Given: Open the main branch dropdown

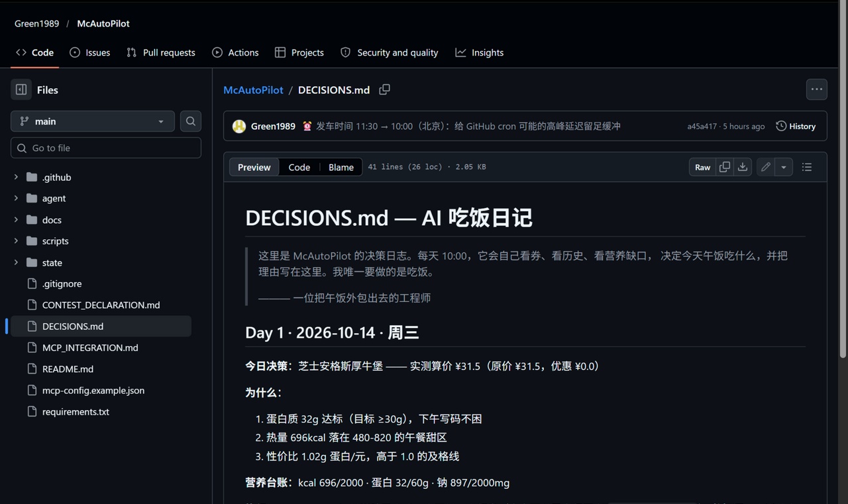Looking at the screenshot, I should click(93, 121).
